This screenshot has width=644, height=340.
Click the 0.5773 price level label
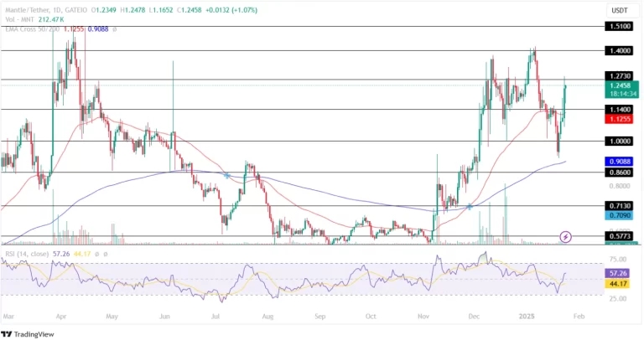click(x=619, y=236)
